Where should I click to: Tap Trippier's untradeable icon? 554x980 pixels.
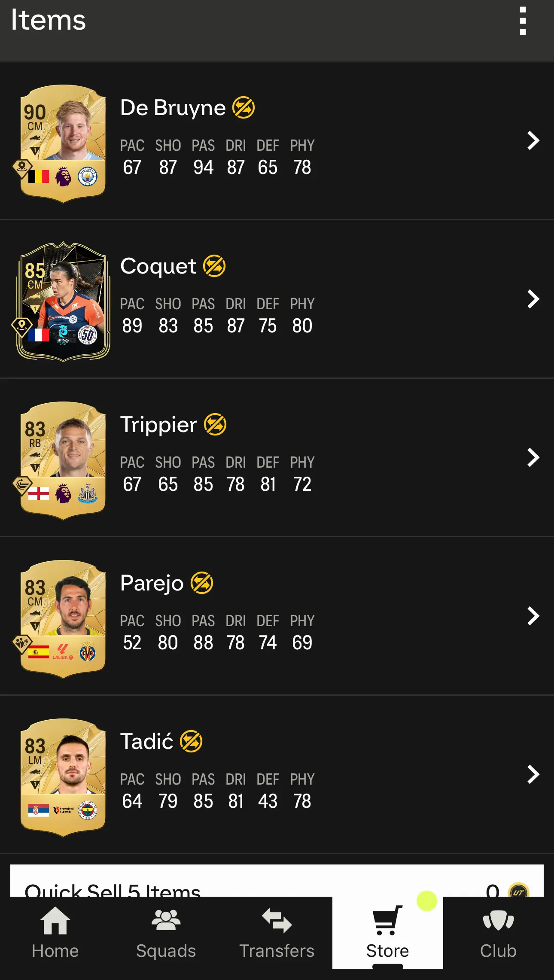215,424
